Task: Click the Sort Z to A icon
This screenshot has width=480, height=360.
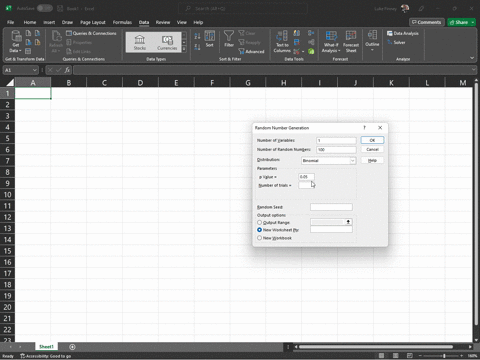Action: (x=197, y=47)
